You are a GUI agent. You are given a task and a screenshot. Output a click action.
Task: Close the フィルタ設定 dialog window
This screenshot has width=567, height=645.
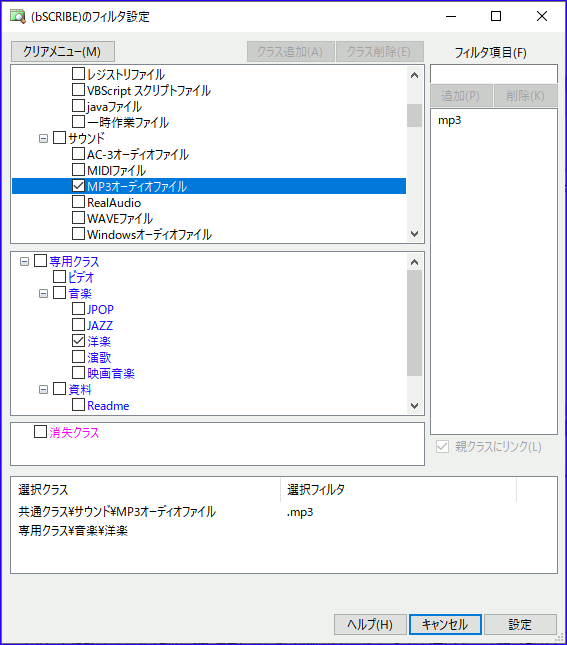(542, 16)
